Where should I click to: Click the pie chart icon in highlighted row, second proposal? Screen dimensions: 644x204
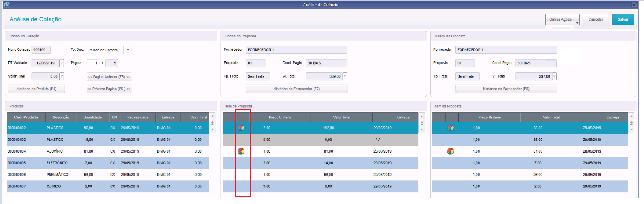(x=450, y=128)
